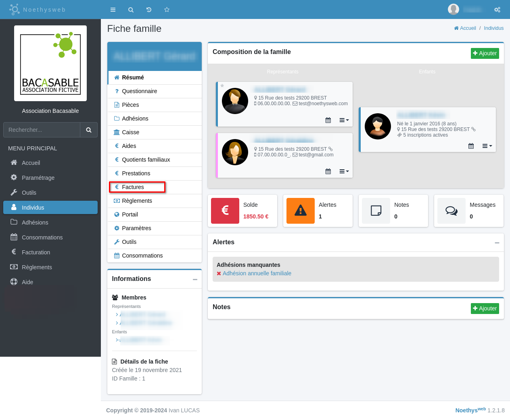This screenshot has width=510, height=420.
Task: Toggle the hamburger sidebar menu icon
Action: (x=113, y=10)
